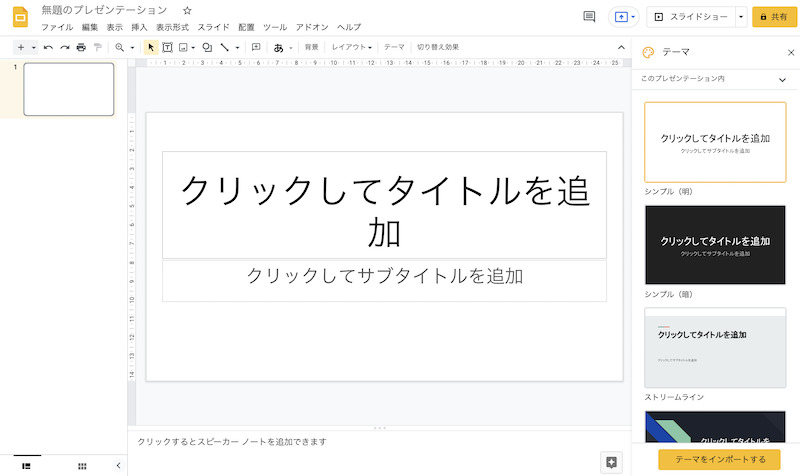Click the 共有 share button
This screenshot has height=476, width=800.
(x=773, y=17)
